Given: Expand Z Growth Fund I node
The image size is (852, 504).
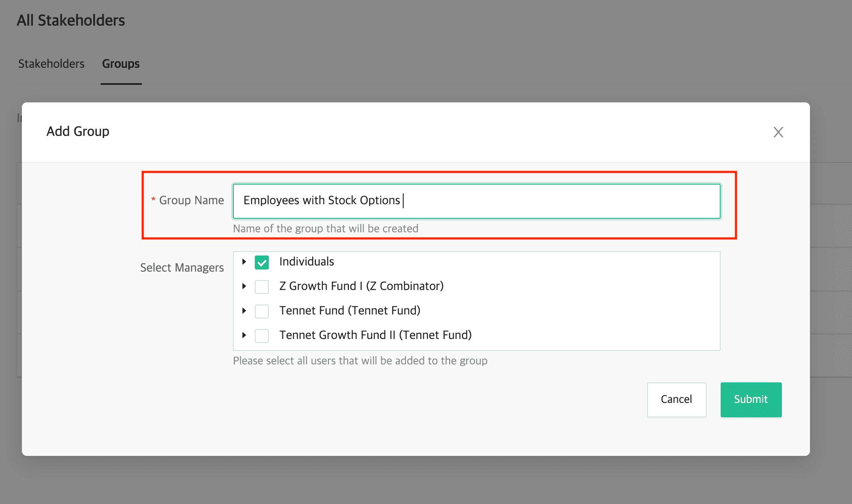Looking at the screenshot, I should [244, 286].
